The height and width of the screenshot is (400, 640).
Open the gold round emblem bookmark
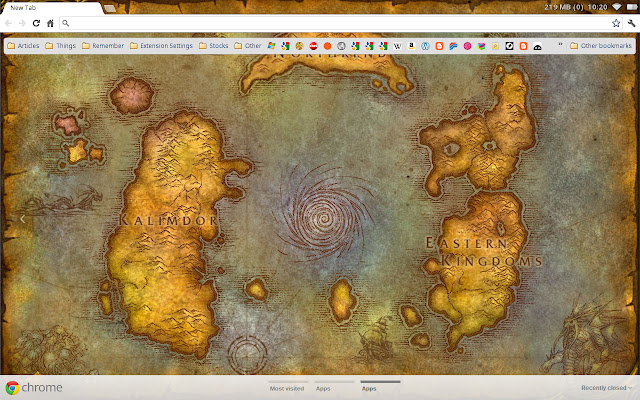click(299, 46)
